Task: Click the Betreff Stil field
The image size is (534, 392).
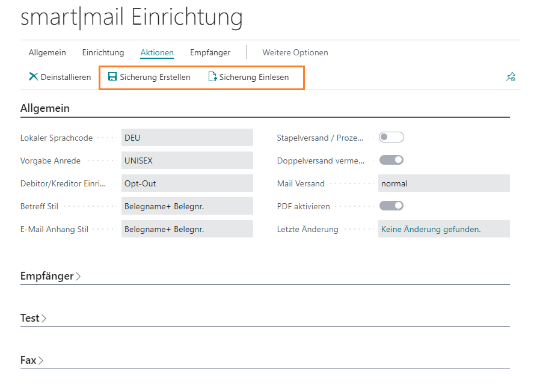Action: pyautogui.click(x=187, y=206)
